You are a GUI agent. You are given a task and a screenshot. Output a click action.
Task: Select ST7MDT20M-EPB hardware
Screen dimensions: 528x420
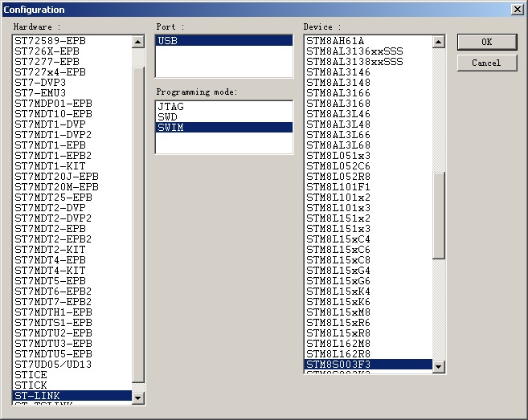pos(72,187)
